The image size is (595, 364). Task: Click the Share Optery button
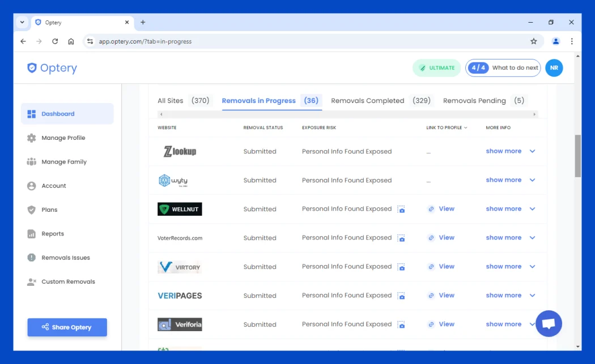pyautogui.click(x=67, y=327)
